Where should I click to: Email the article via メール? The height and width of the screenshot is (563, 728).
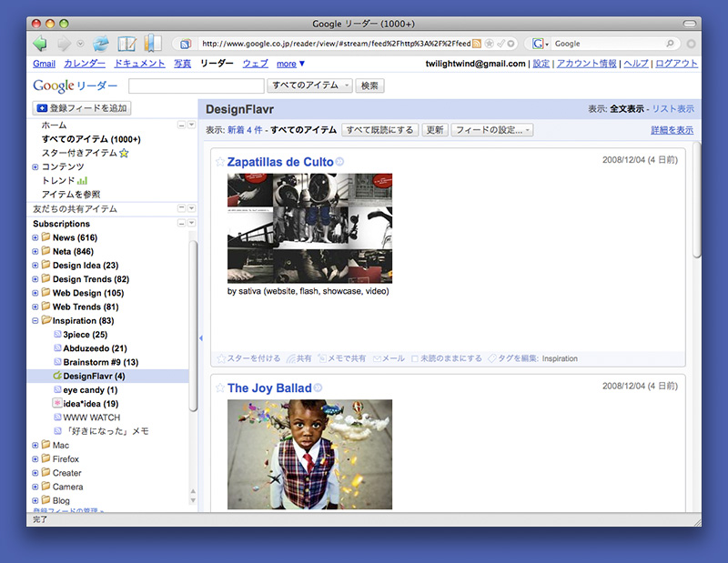click(x=389, y=358)
